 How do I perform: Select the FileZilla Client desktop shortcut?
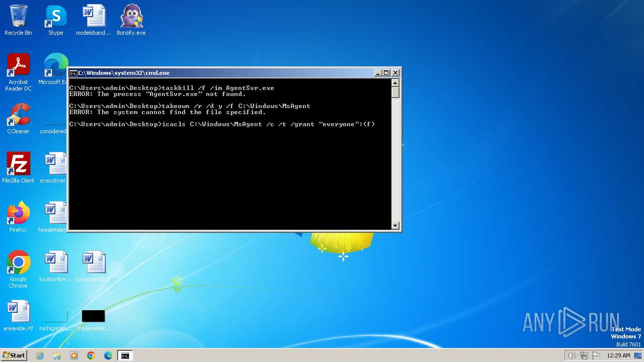point(18,168)
